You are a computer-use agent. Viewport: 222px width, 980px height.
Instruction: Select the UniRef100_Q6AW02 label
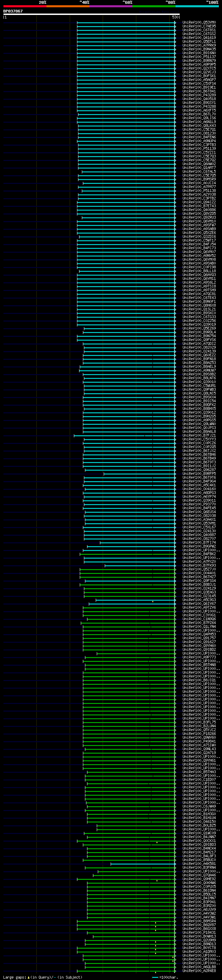(199, 164)
